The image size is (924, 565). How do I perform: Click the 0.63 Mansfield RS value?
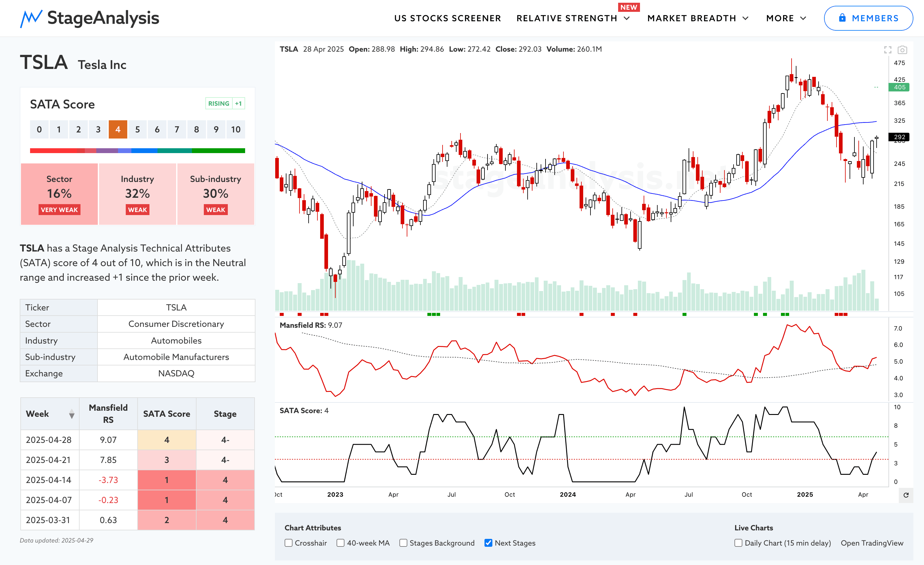[x=108, y=520]
